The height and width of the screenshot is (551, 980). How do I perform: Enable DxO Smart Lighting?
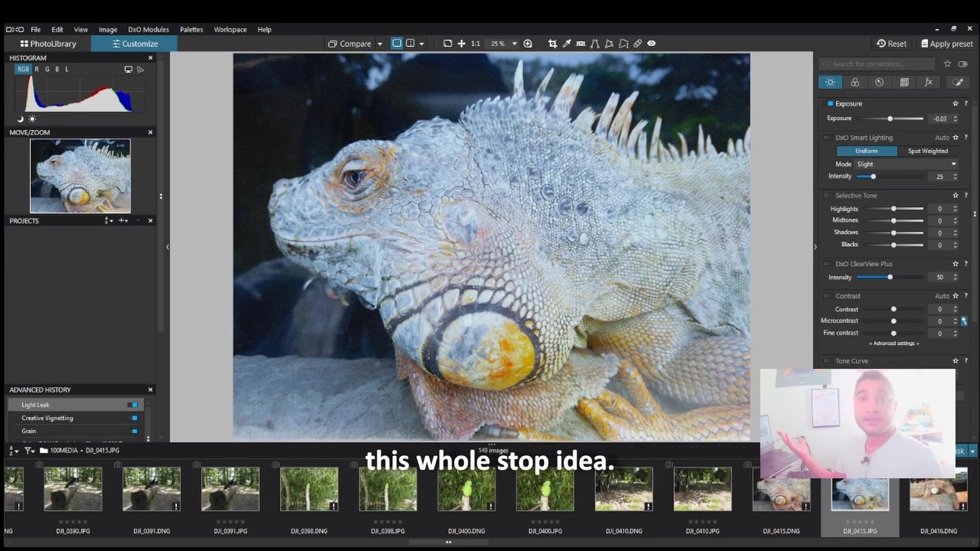tap(827, 138)
